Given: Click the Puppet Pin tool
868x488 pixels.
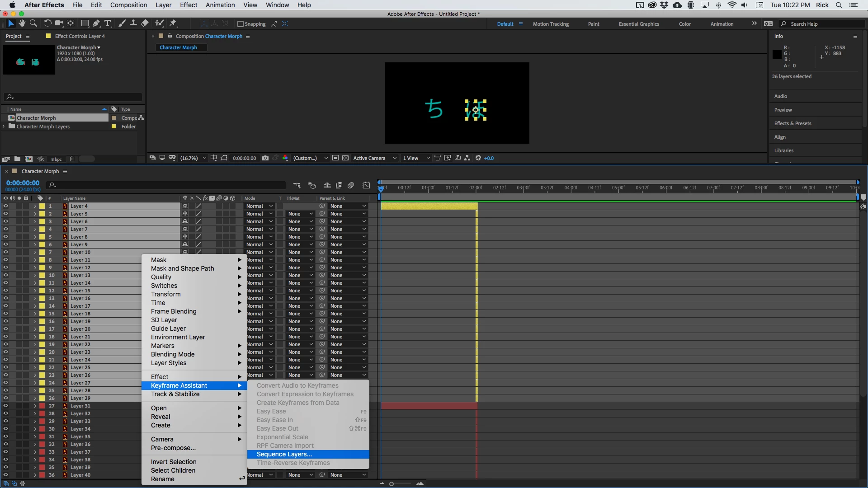Looking at the screenshot, I should point(173,23).
